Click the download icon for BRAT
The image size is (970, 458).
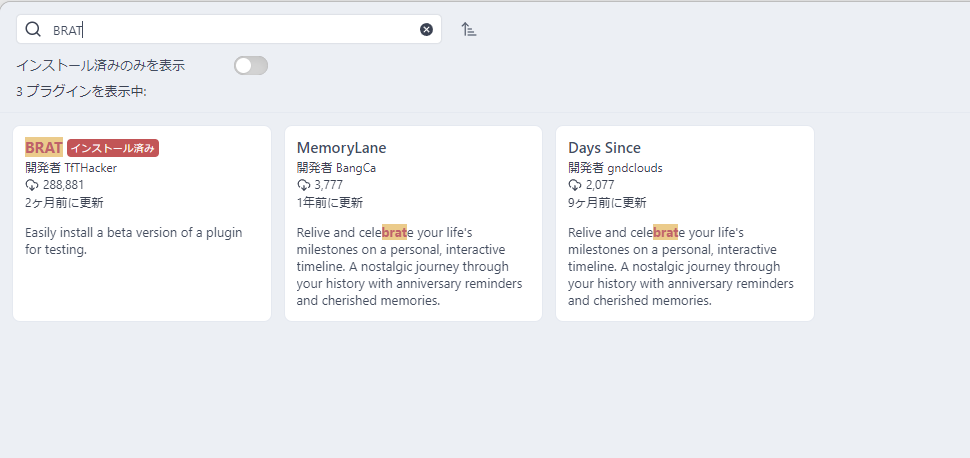coord(32,185)
